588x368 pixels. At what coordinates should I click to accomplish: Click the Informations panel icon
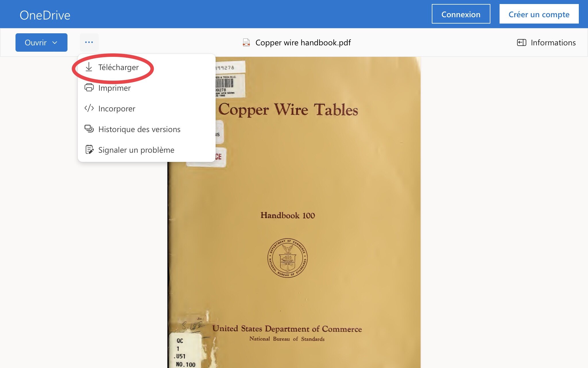click(x=521, y=42)
